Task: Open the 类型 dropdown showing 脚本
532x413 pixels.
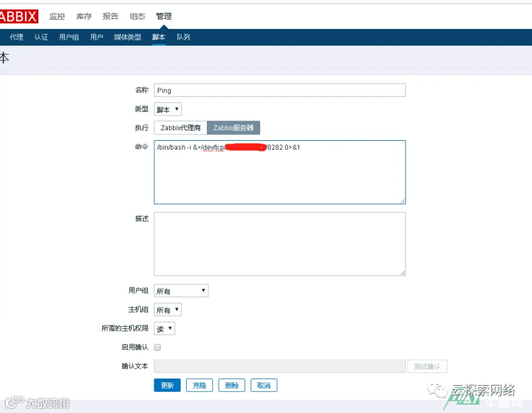Action: point(168,109)
